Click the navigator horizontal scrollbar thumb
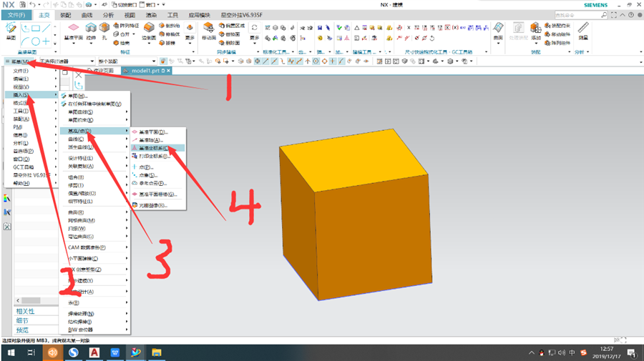 (x=31, y=300)
